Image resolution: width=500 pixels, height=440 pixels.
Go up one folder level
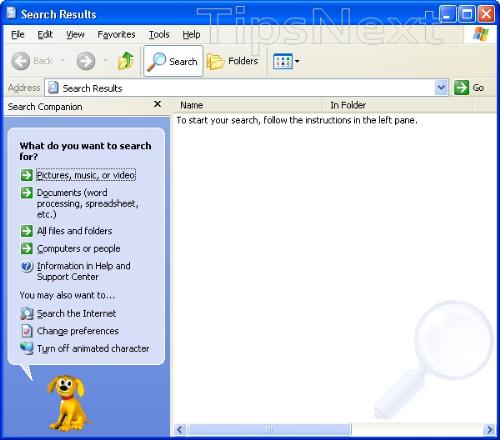pyautogui.click(x=126, y=61)
